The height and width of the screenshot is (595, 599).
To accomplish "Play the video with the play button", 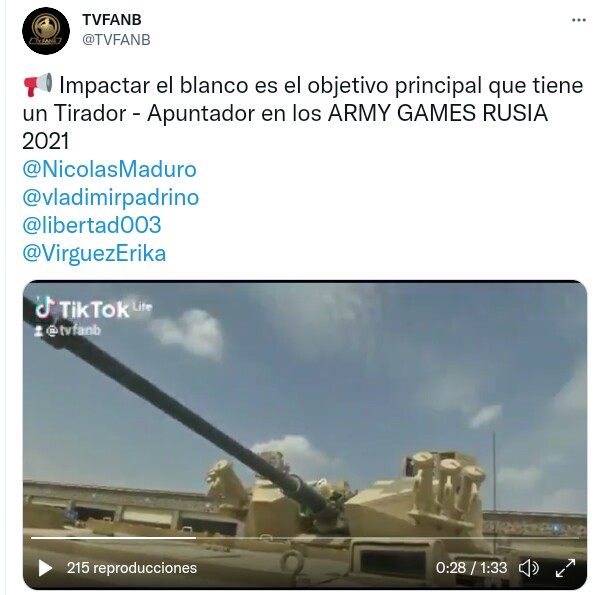I will [x=45, y=568].
